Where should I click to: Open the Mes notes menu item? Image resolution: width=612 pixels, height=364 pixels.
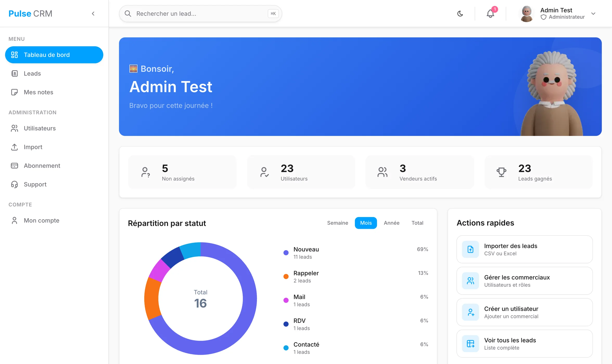(x=54, y=92)
